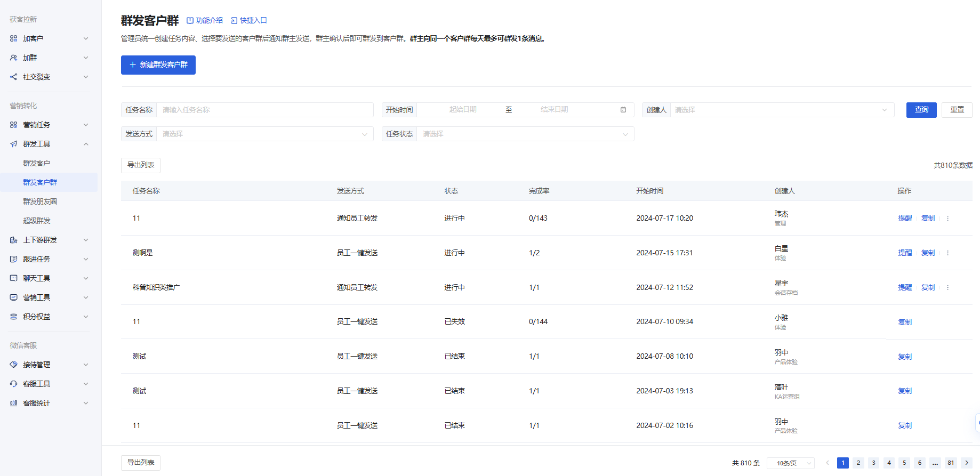Click the 聊天工具 icon

(x=14, y=278)
